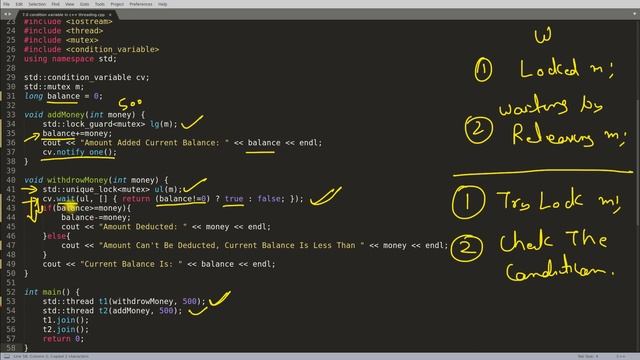640x360 pixels.
Task: Open the Preferences menu
Action: 141,4
